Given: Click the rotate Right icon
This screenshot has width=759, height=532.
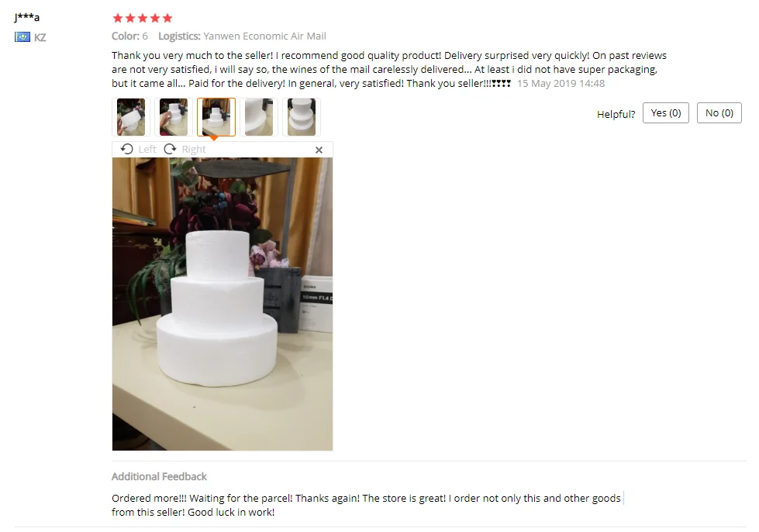Looking at the screenshot, I should [170, 149].
